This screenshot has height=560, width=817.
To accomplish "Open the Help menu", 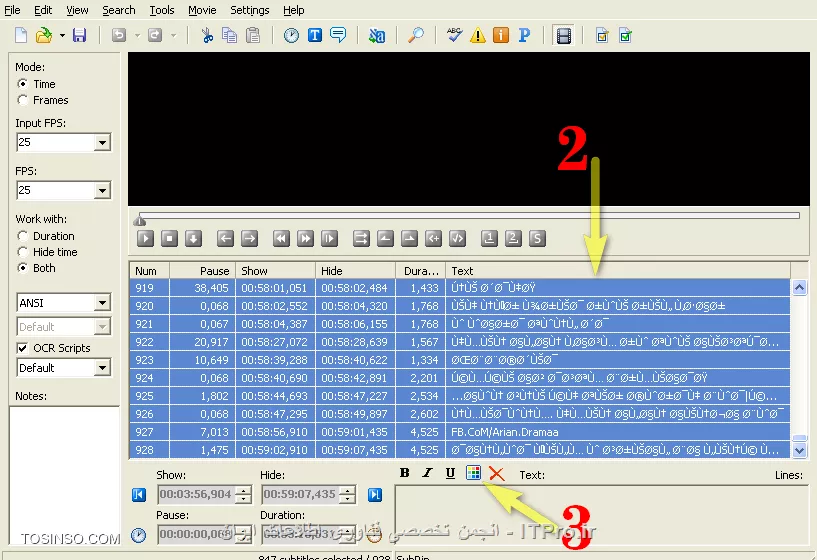I will (x=293, y=10).
